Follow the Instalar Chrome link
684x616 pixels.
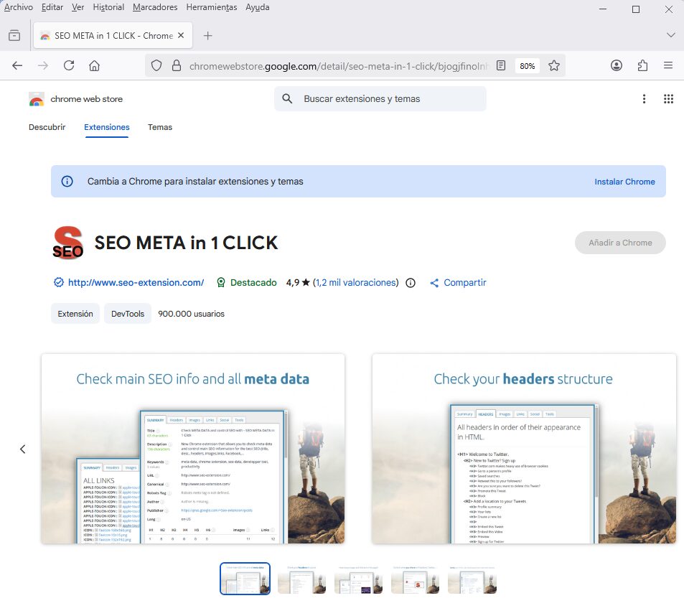[x=624, y=182]
